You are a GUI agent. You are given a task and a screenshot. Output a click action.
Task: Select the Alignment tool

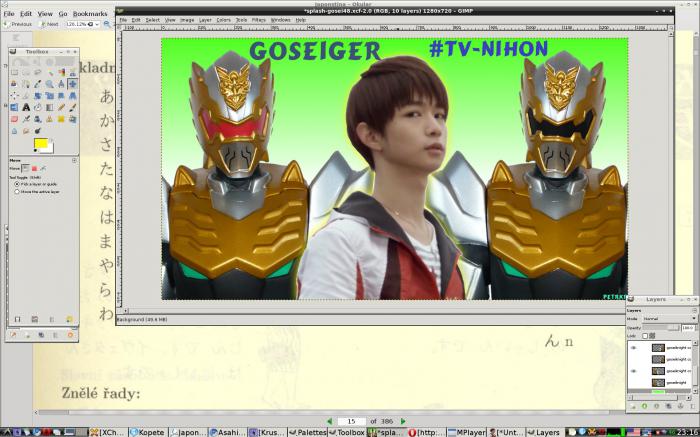(14, 96)
